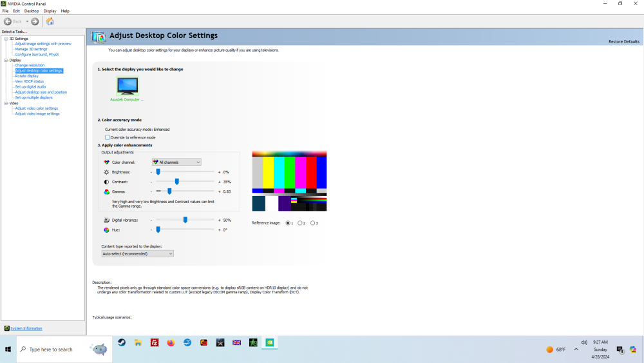Click the Back arrow button
The image size is (644, 363).
click(8, 21)
